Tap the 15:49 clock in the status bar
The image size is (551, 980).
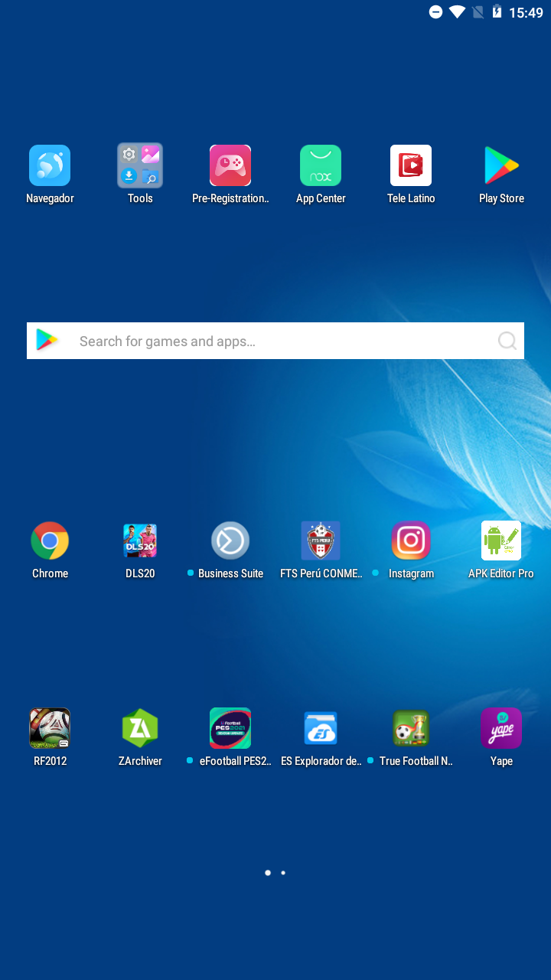click(526, 12)
